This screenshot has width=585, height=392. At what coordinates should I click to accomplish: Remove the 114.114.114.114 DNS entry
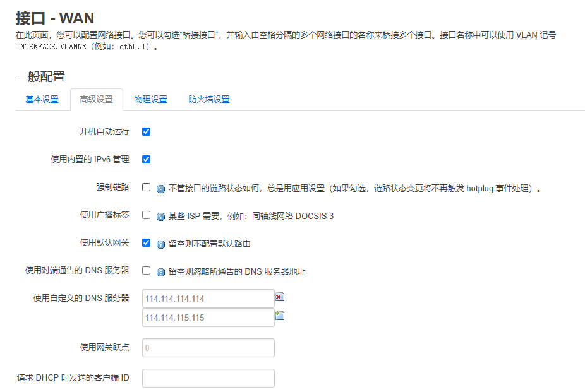click(279, 297)
